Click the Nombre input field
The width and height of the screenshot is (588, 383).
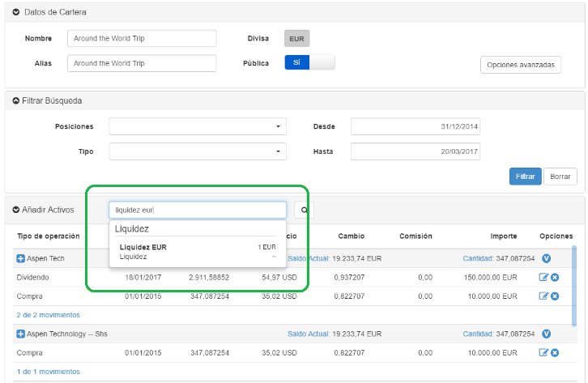point(142,38)
